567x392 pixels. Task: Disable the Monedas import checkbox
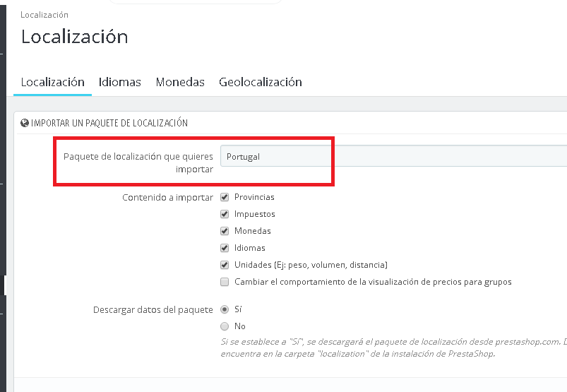[225, 231]
